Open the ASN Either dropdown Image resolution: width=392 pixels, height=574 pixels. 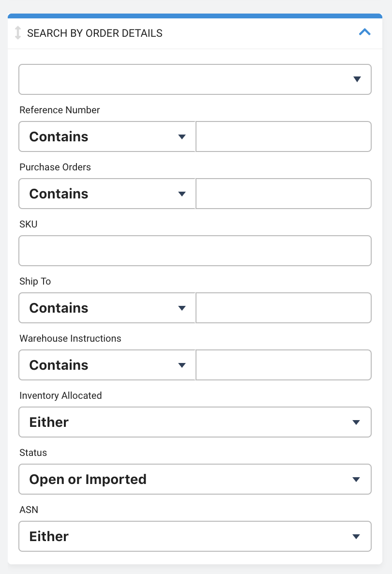[195, 536]
